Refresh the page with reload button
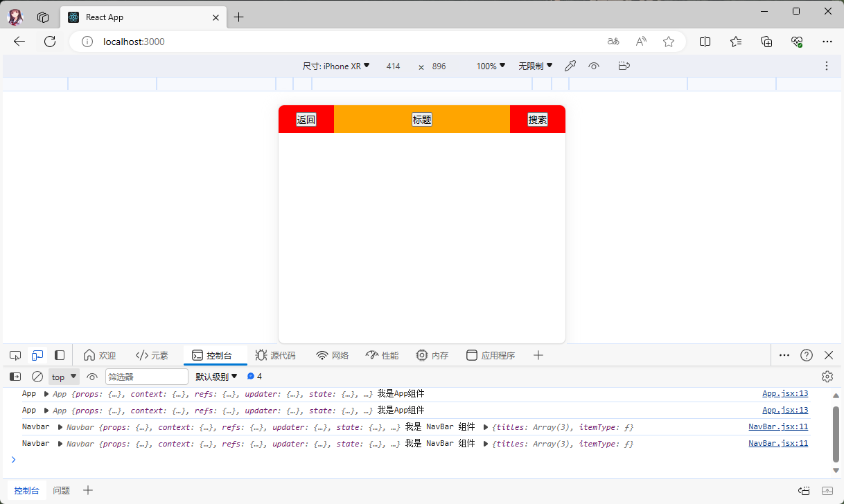844x504 pixels. [x=50, y=42]
